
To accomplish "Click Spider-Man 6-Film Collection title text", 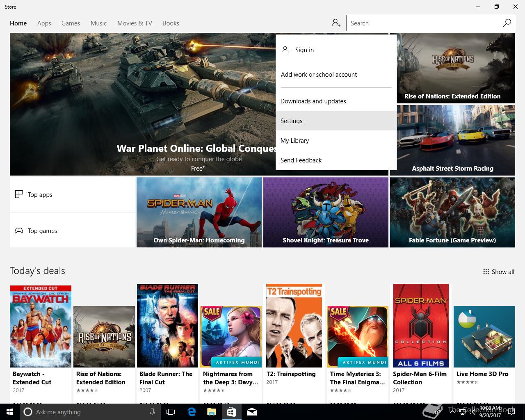I will point(420,378).
